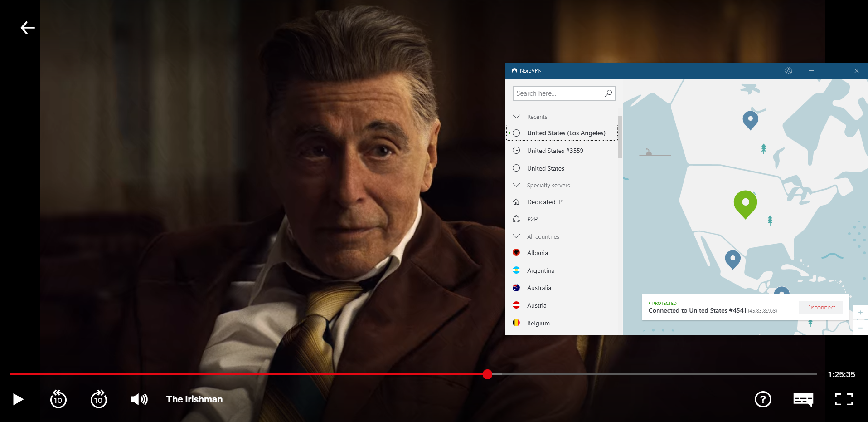This screenshot has height=422, width=868.
Task: Open NordVPN settings gear icon
Action: pyautogui.click(x=789, y=71)
